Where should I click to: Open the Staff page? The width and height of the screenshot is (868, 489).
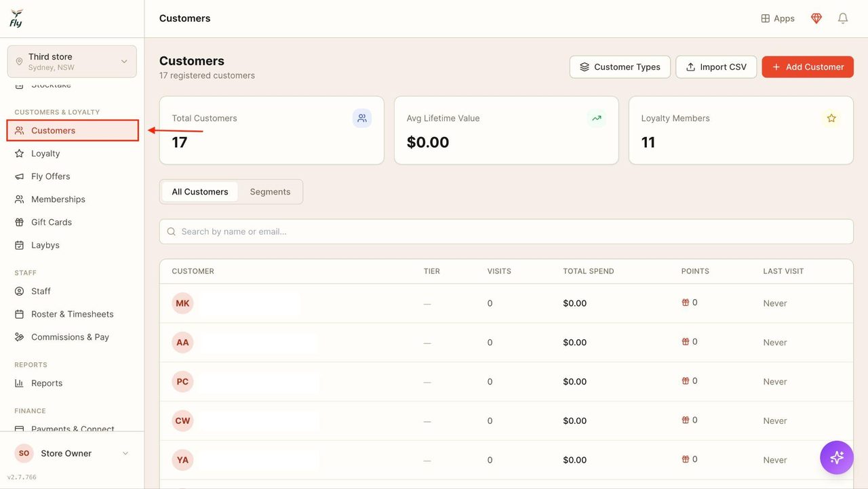[x=73, y=291]
